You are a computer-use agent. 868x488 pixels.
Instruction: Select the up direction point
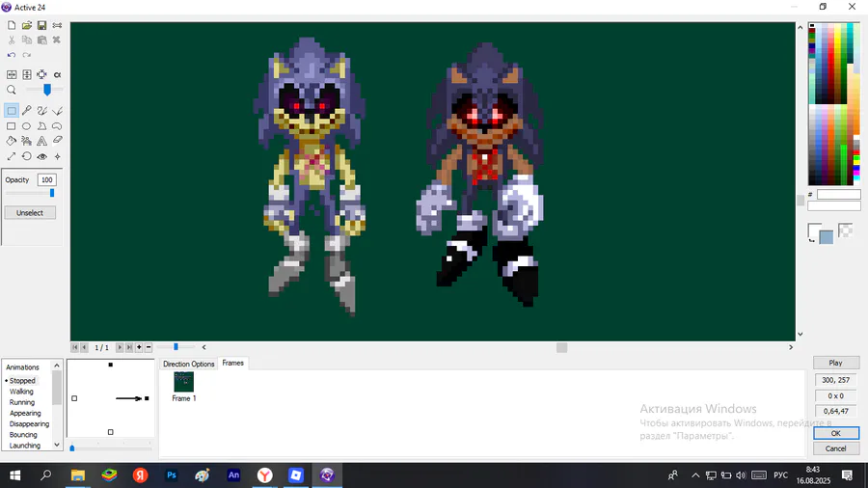coord(111,365)
